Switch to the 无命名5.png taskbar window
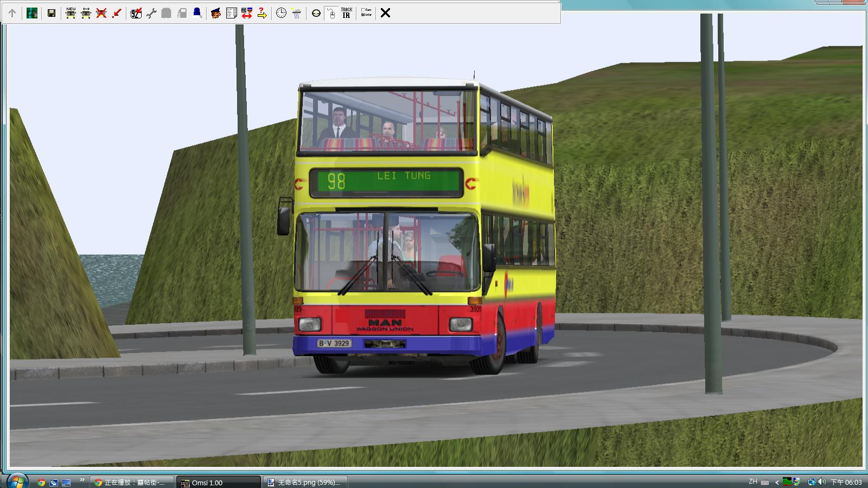 coord(305,482)
